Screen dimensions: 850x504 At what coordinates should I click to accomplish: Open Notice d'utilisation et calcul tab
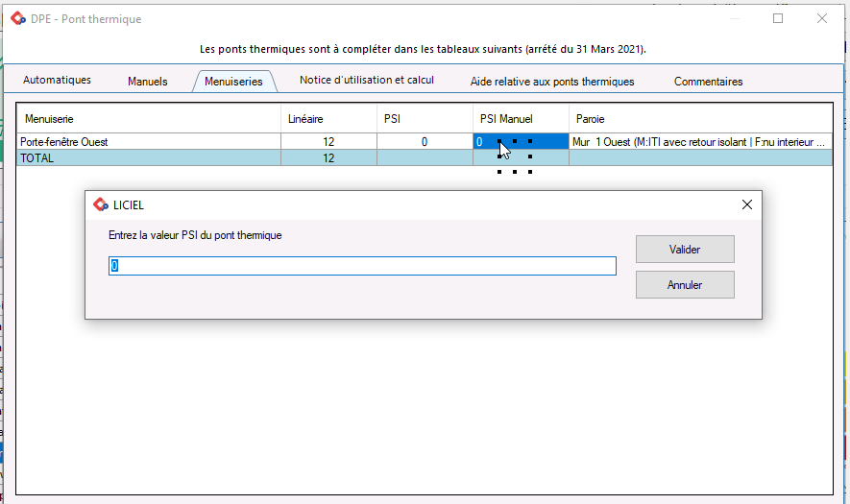click(x=367, y=81)
